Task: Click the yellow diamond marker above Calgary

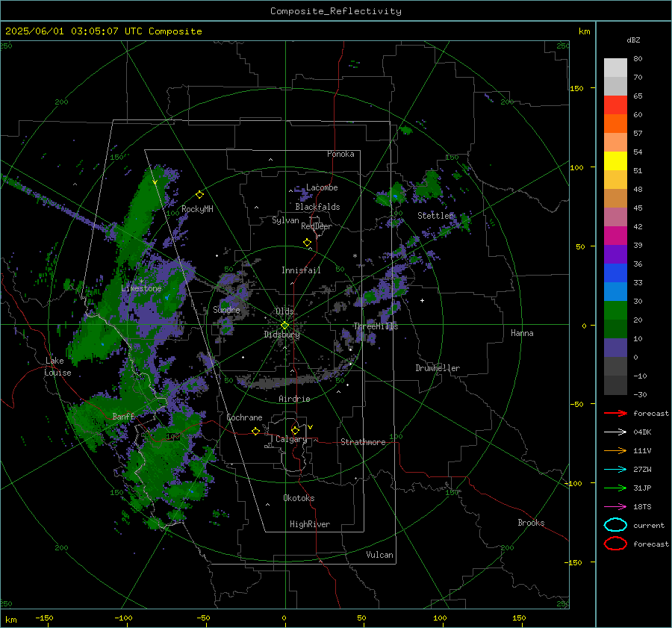Action: tap(295, 430)
